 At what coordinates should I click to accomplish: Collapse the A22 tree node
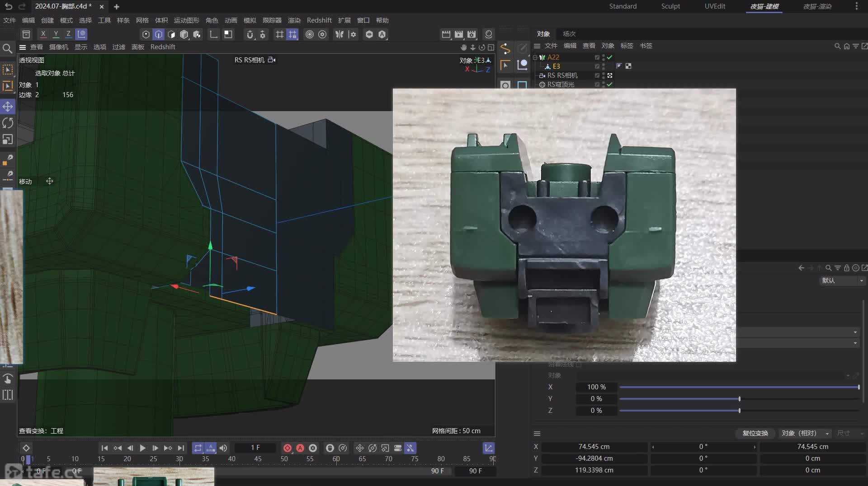[535, 57]
